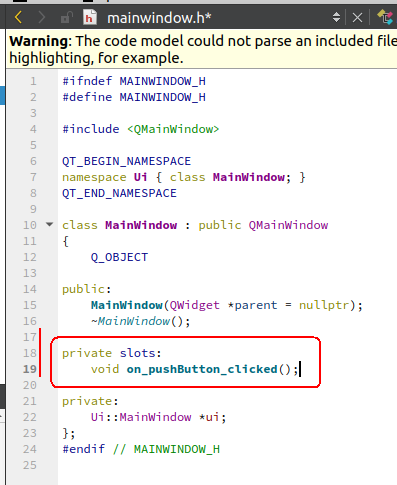Click the QT_BEGIN_NAMESPACE macro
The image size is (397, 485).
126,161
